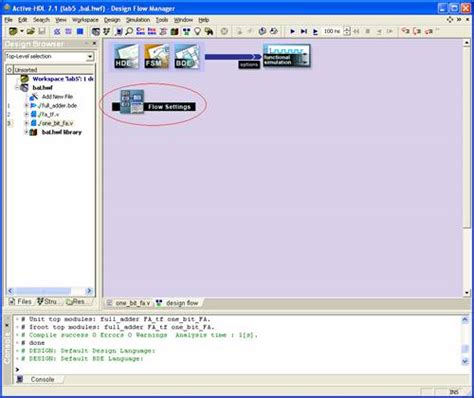Click the design flow vertical scrollbar
Image resolution: width=474 pixels, height=398 pixels.
(466, 137)
